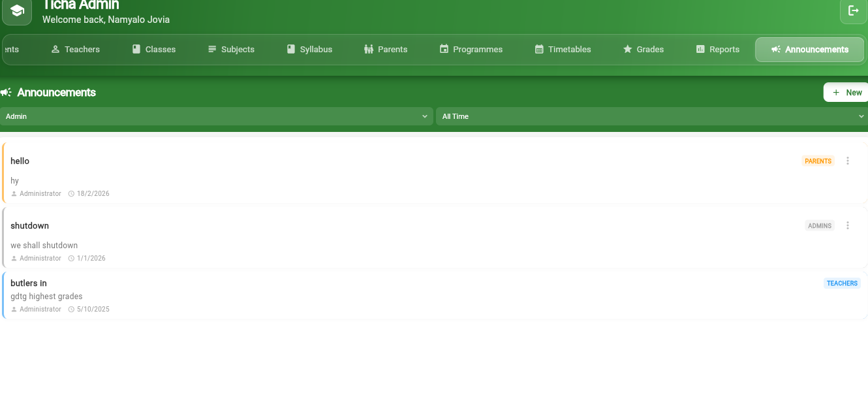The width and height of the screenshot is (868, 403).
Task: Open the kebab menu on hello announcement
Action: click(848, 161)
